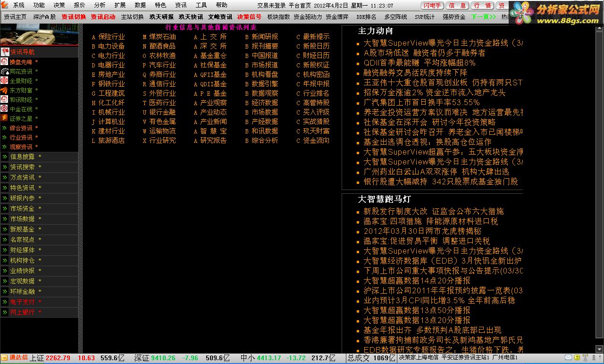Click the green 下一页>> toolbar item

tap(483, 17)
